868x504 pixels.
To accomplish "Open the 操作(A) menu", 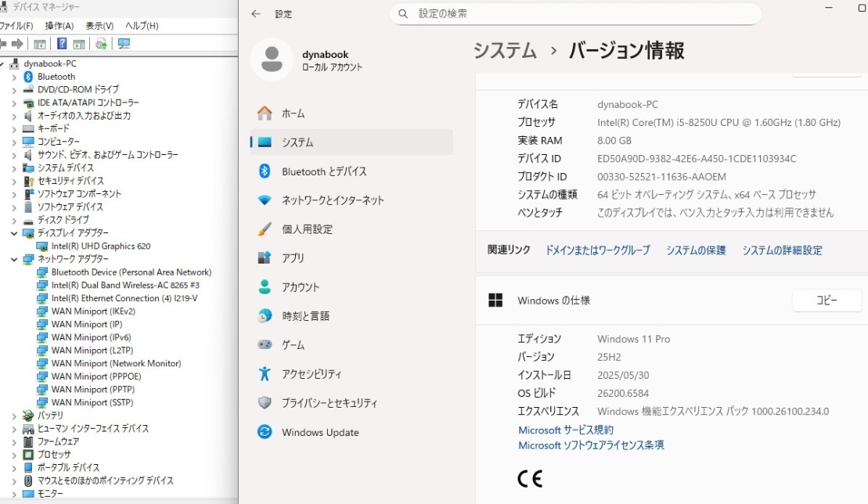I will pos(59,26).
